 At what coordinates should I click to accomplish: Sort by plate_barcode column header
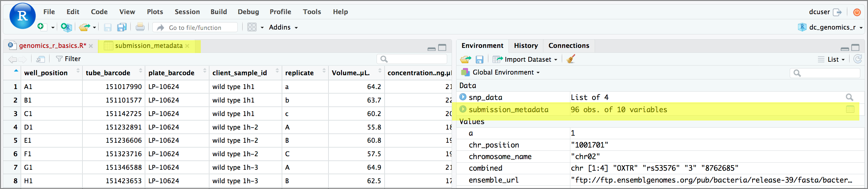coord(177,73)
